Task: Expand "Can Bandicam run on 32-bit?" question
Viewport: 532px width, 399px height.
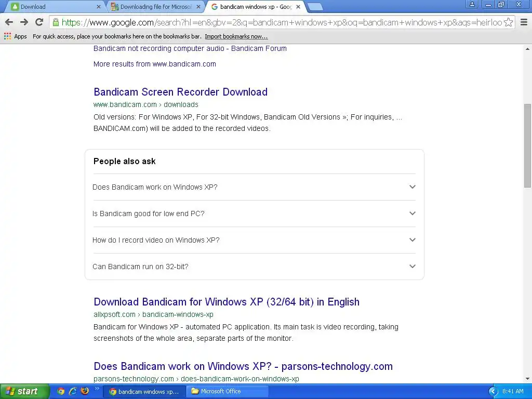Action: coord(254,267)
